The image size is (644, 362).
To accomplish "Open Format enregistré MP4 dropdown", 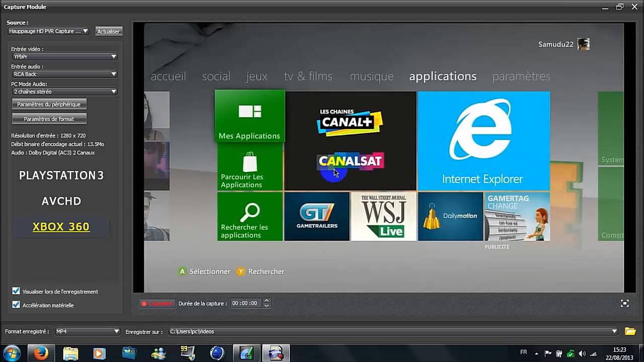I will [88, 331].
